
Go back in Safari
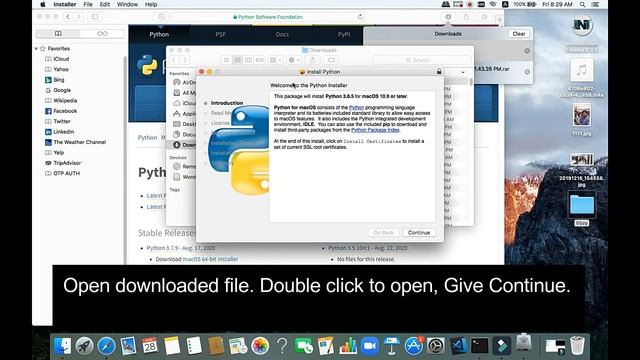click(x=68, y=17)
